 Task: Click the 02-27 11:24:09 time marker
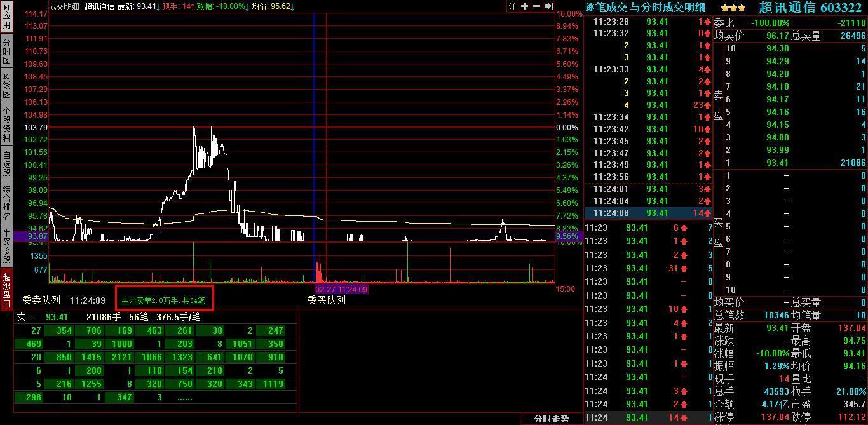tap(341, 289)
